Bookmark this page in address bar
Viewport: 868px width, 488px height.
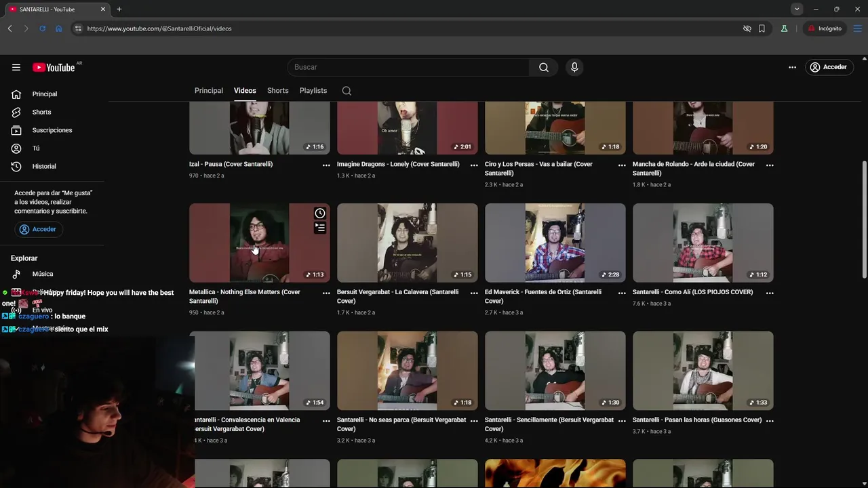click(x=762, y=28)
